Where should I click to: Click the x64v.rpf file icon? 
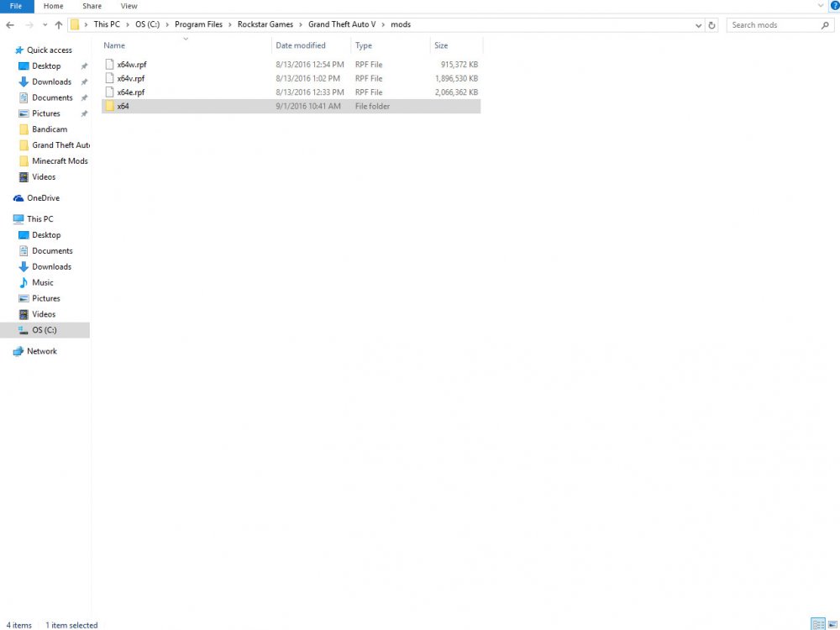109,78
